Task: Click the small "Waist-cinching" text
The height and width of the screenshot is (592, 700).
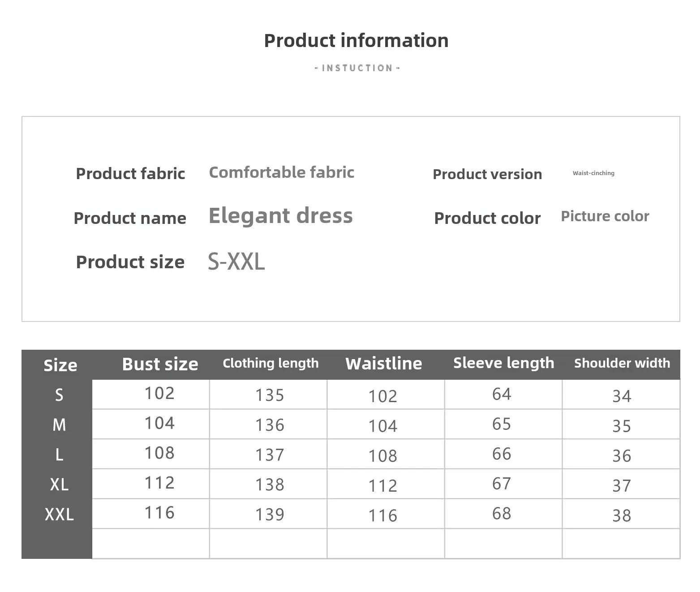Action: click(593, 173)
